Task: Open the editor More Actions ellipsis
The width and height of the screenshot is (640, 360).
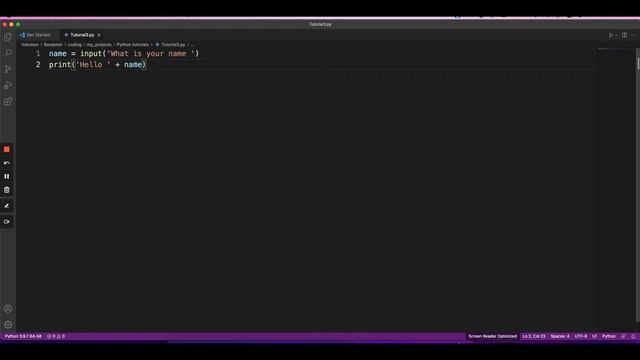Action: pyautogui.click(x=633, y=36)
